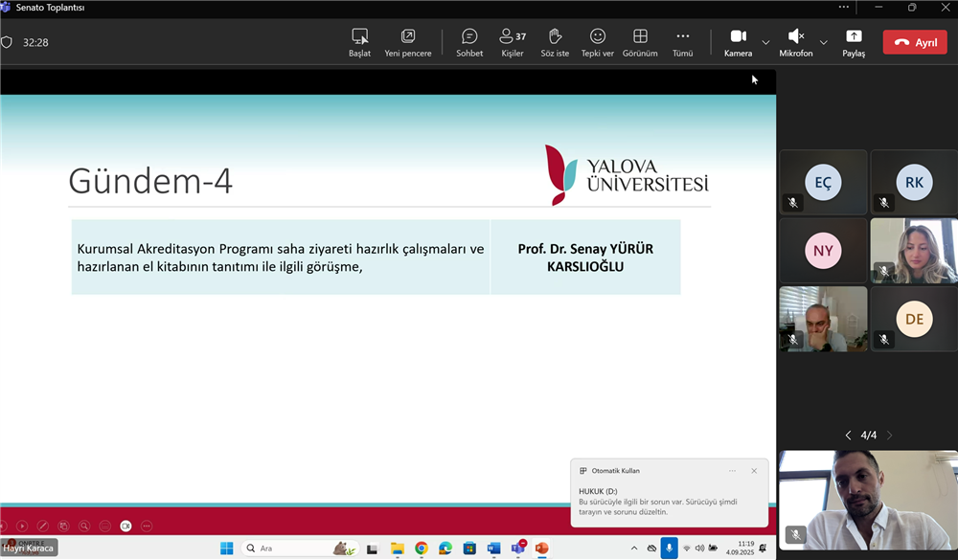The height and width of the screenshot is (560, 958).
Task: Select the NY participant tile
Action: 823,251
